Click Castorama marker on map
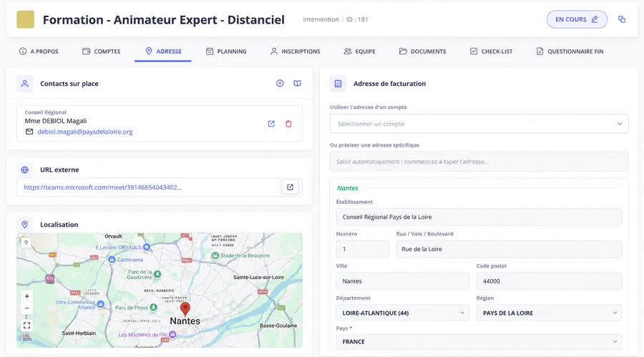644x357 pixels. click(x=112, y=260)
